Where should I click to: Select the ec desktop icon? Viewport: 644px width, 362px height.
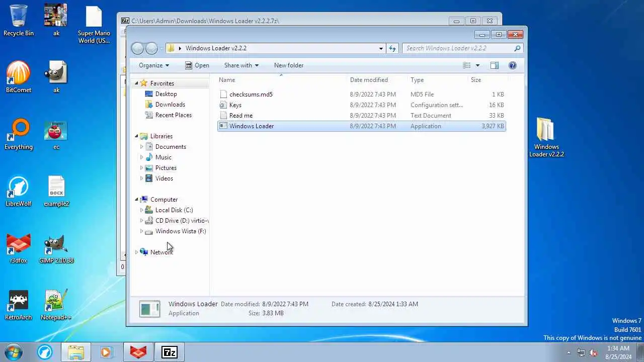click(x=56, y=134)
